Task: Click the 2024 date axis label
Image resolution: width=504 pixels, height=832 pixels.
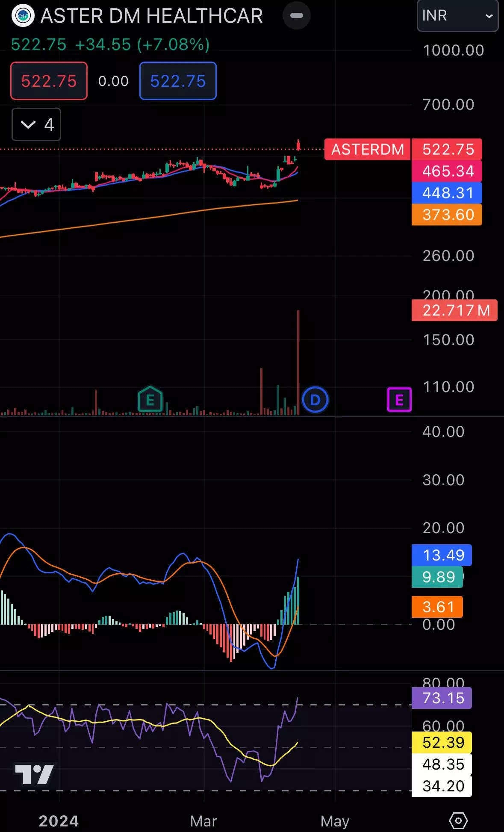Action: point(59,821)
